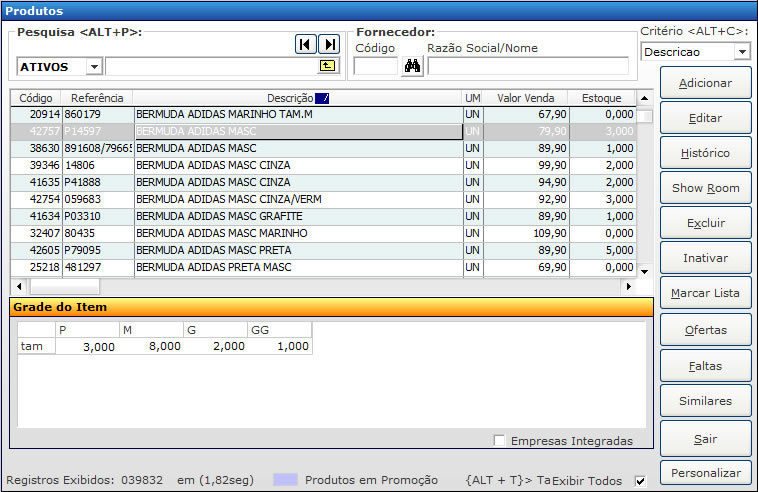Click the Show Room button

point(705,188)
